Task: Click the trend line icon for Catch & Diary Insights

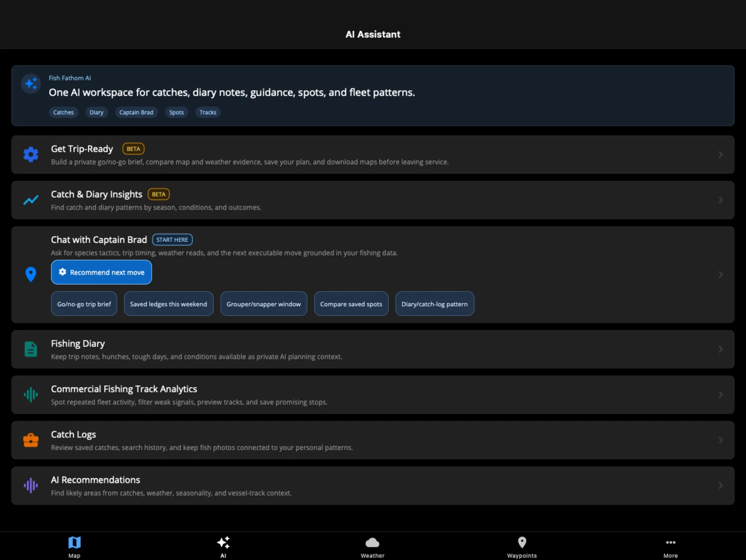Action: pos(31,200)
